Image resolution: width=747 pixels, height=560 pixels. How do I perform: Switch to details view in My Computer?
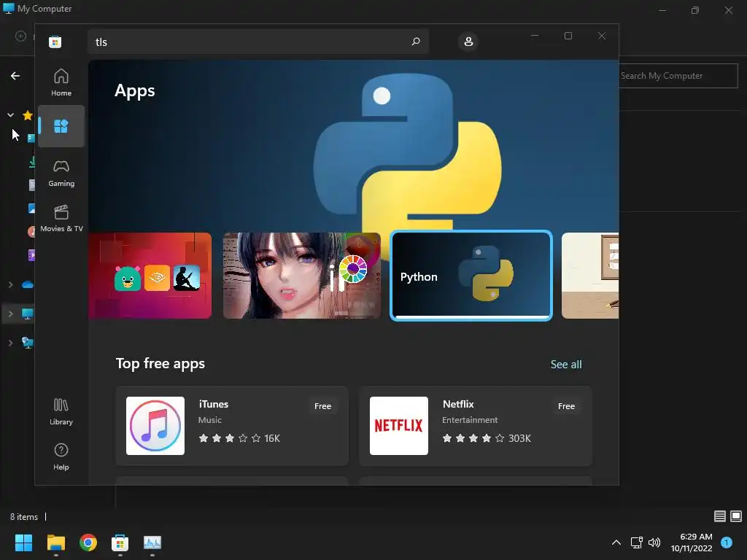720,516
